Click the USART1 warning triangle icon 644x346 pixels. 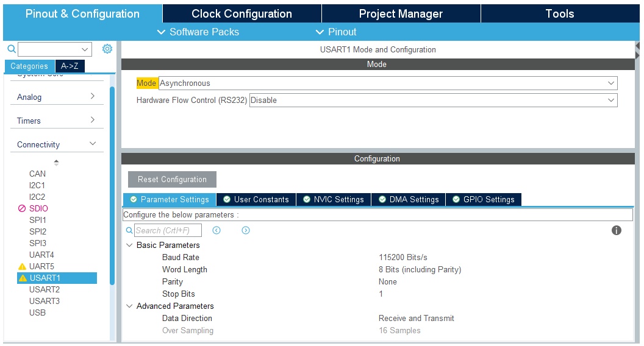(x=23, y=278)
